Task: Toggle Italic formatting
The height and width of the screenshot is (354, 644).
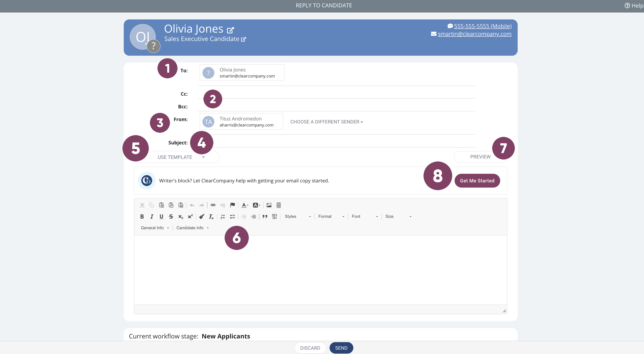Action: pyautogui.click(x=152, y=216)
